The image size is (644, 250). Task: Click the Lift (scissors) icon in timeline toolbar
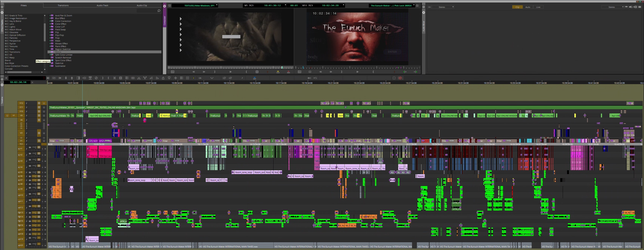click(x=139, y=78)
